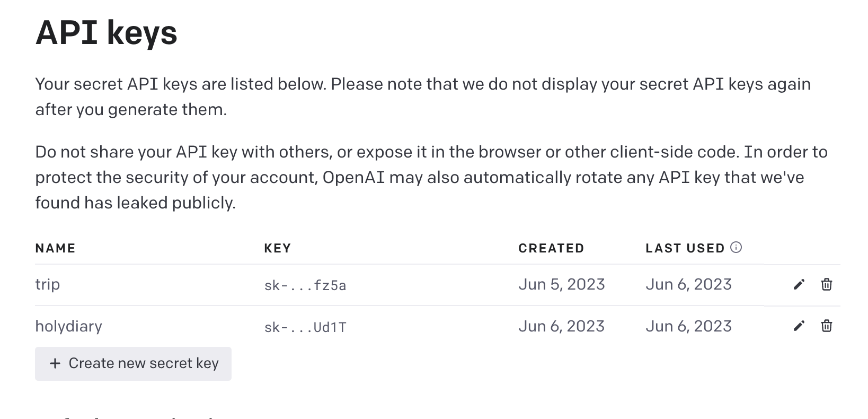Click the NAME column header

pos(55,248)
